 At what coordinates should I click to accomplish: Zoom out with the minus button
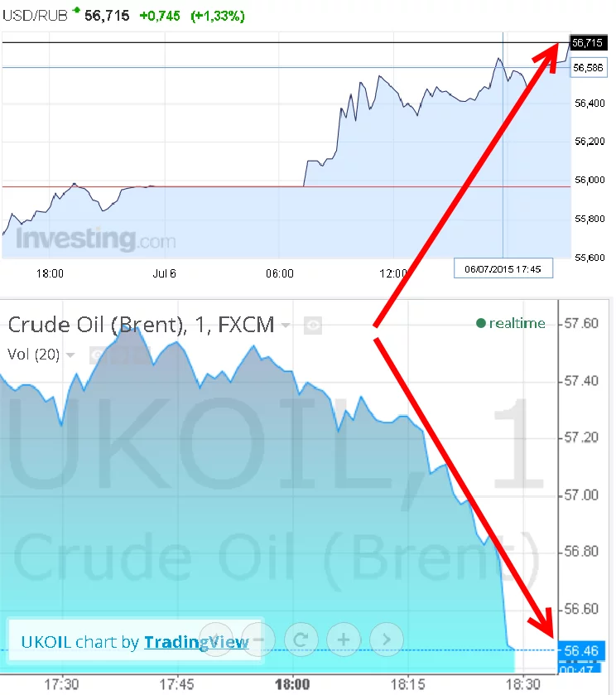(258, 639)
